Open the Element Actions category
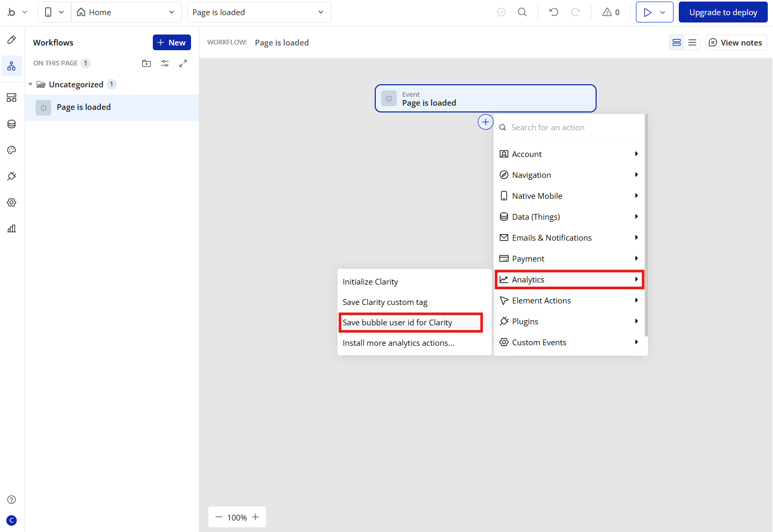Screen dimensions: 773x532 [x=569, y=300]
